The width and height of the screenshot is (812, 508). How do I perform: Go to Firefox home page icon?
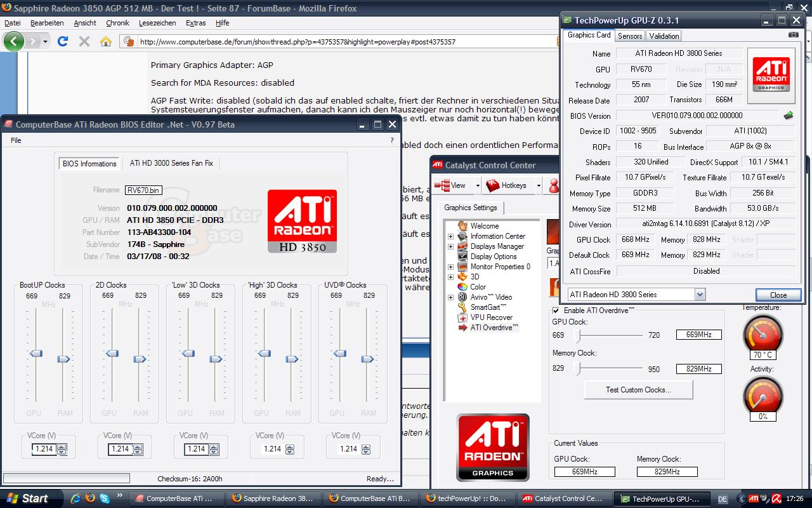(x=106, y=42)
